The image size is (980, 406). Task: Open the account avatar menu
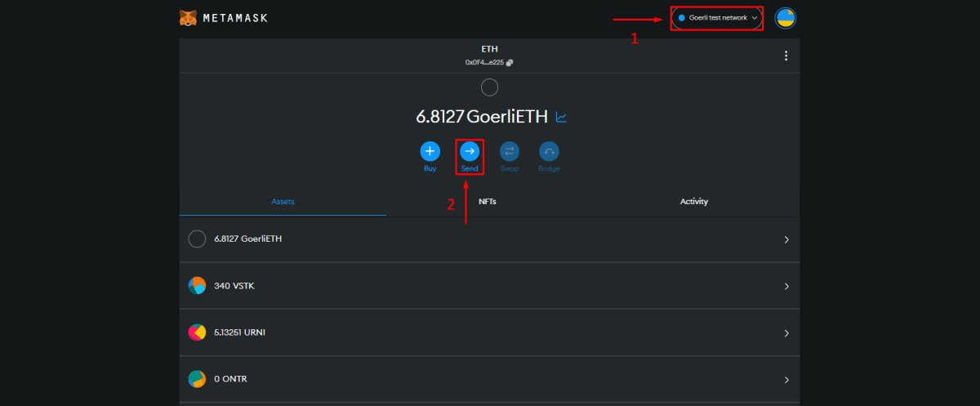(x=786, y=18)
